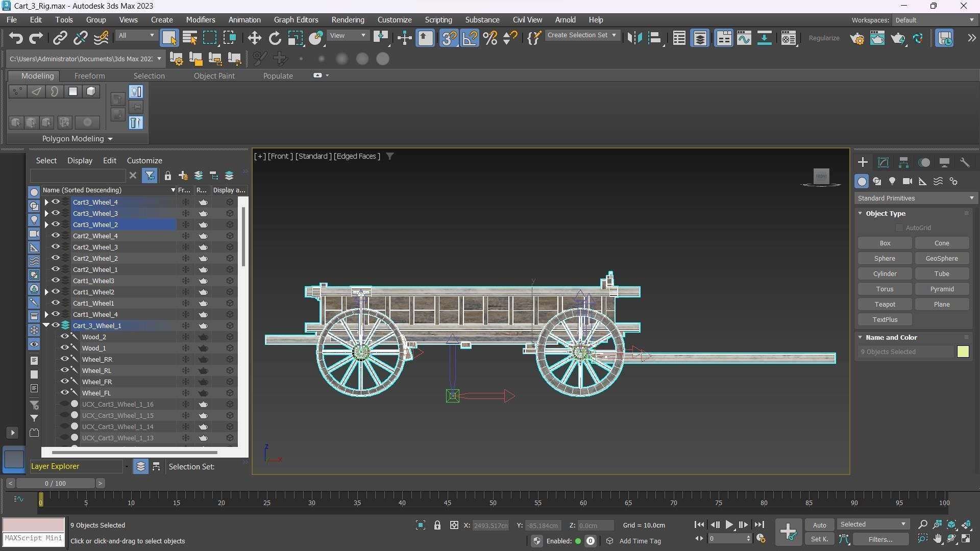This screenshot has height=551, width=980.
Task: Click the Teapot primitive button
Action: click(885, 305)
